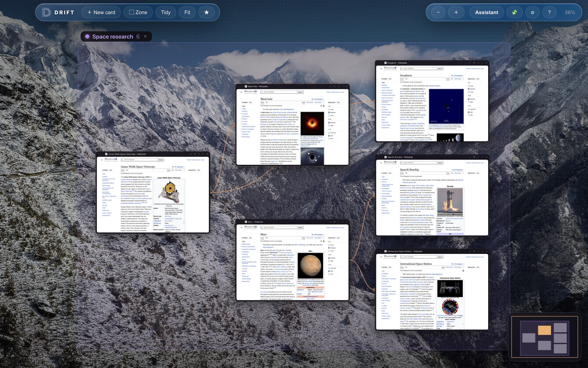Click the highlighted orange card in minimap

click(x=544, y=330)
